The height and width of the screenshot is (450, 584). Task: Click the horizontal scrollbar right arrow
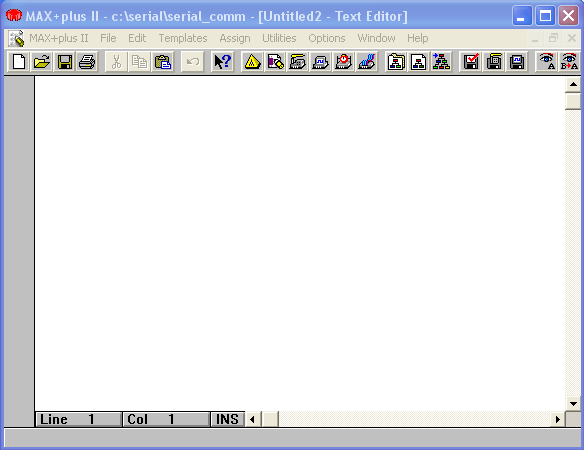click(x=558, y=419)
